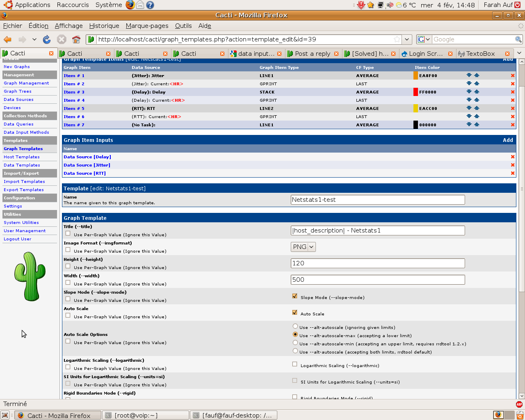Close the first Cacti tab
The height and width of the screenshot is (420, 525).
point(51,54)
